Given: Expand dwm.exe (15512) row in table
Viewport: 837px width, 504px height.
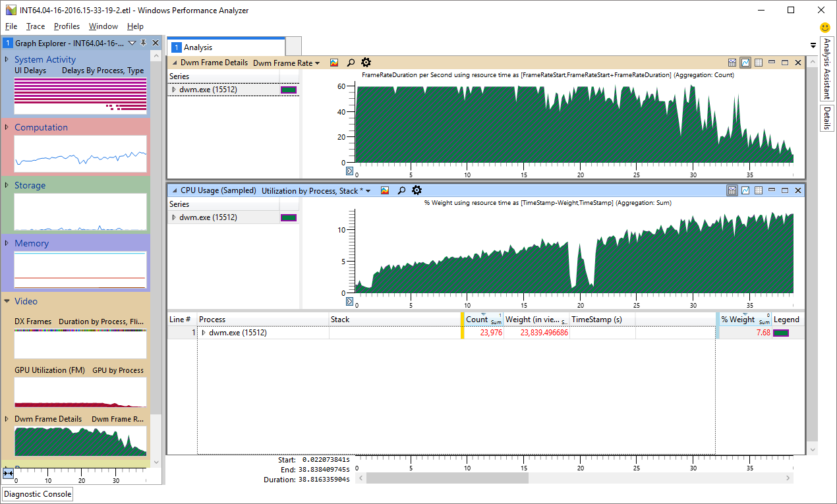Looking at the screenshot, I should (203, 333).
